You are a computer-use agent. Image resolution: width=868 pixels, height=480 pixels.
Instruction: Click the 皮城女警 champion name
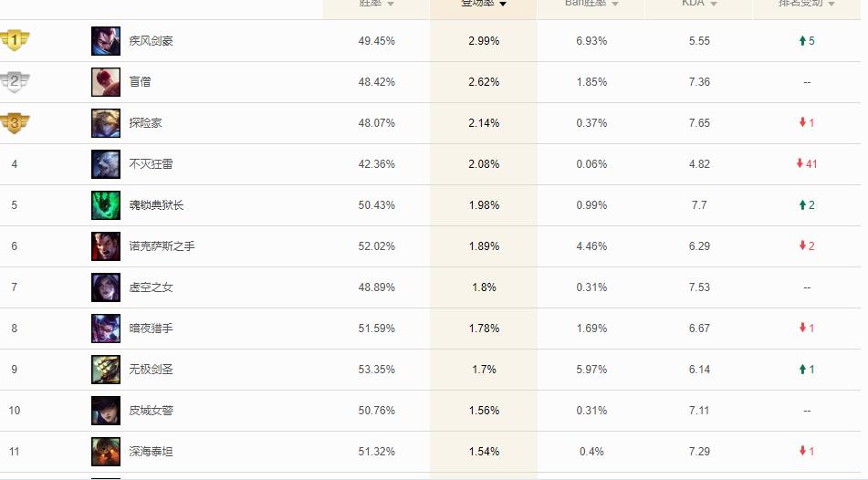[151, 411]
